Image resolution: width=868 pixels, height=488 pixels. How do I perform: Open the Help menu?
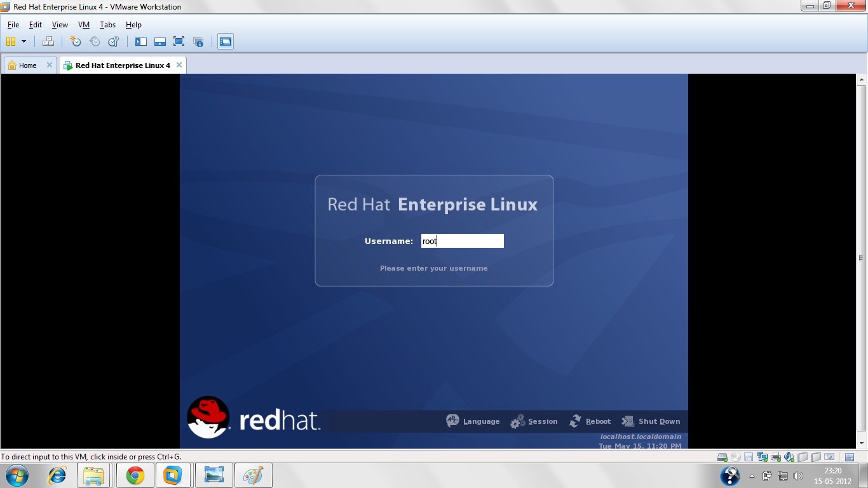point(133,25)
